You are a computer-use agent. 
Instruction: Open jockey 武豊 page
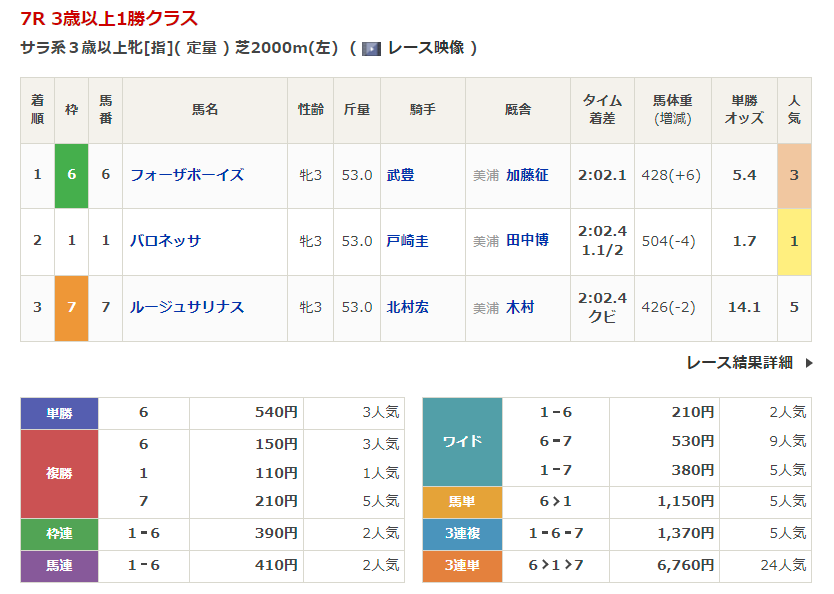click(x=401, y=175)
